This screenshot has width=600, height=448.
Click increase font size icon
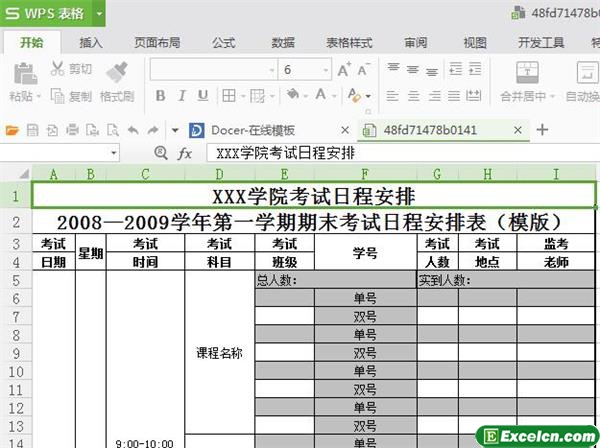pyautogui.click(x=344, y=70)
